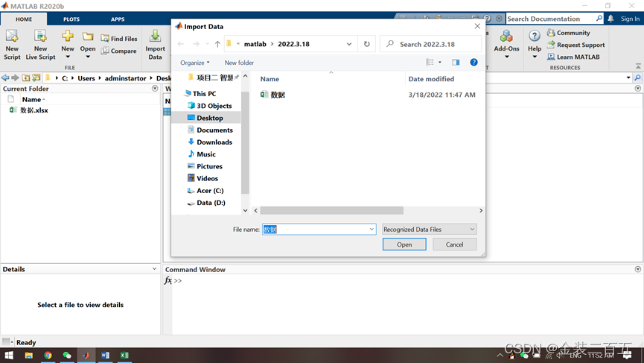Viewport: 644px width, 363px height.
Task: Expand address path history dropdown
Action: tap(349, 44)
